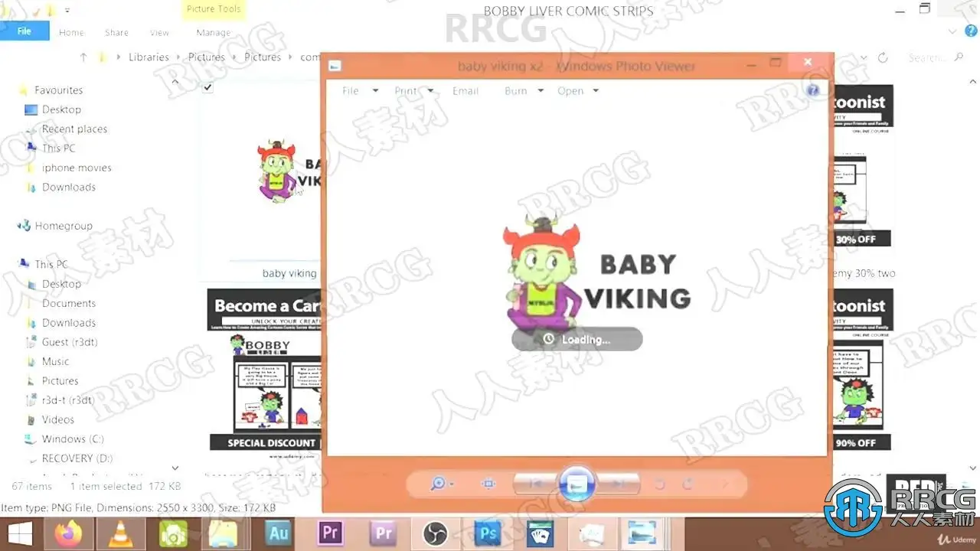Open the zoom control in Photo Viewer

click(x=442, y=484)
